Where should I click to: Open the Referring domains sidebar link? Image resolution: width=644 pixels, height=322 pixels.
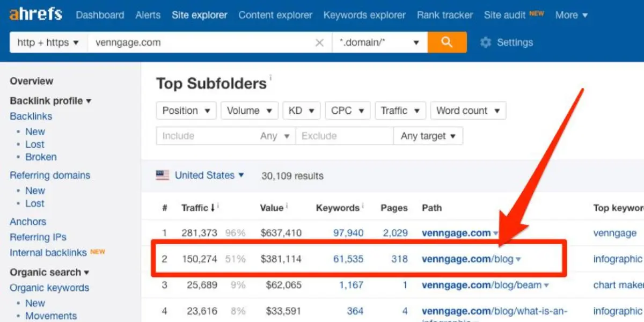50,175
